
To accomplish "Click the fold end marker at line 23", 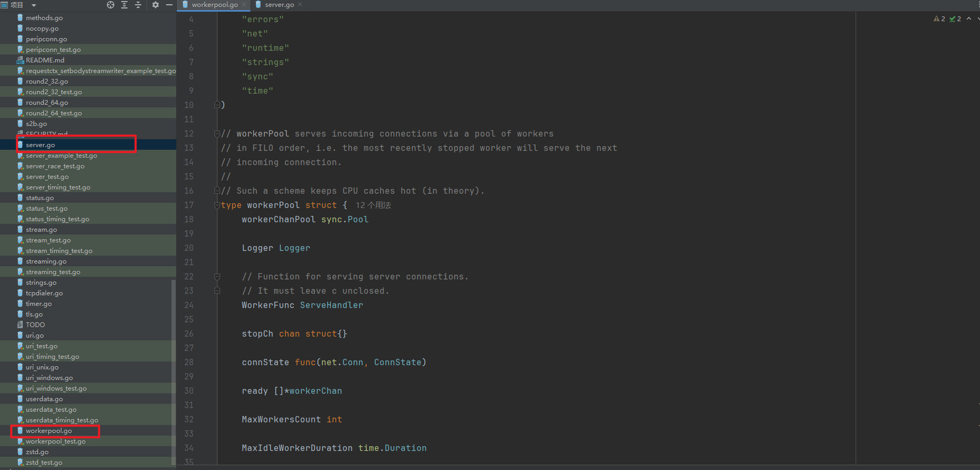I will coord(217,291).
